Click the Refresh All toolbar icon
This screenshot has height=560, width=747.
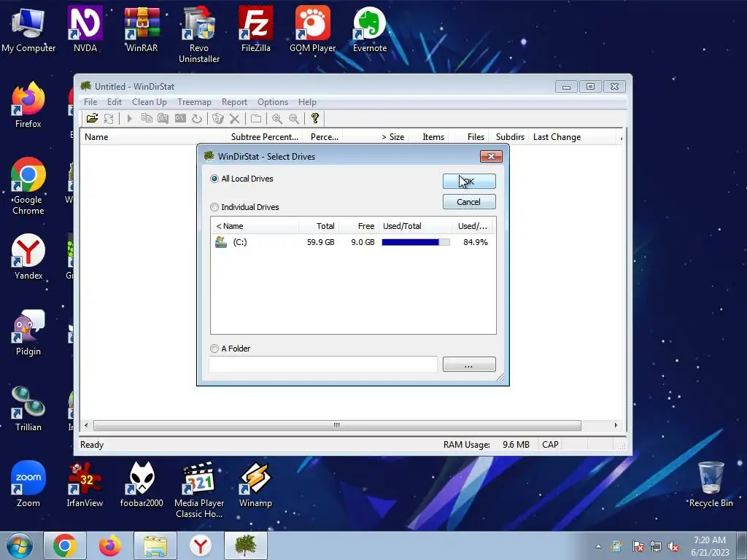(x=109, y=119)
